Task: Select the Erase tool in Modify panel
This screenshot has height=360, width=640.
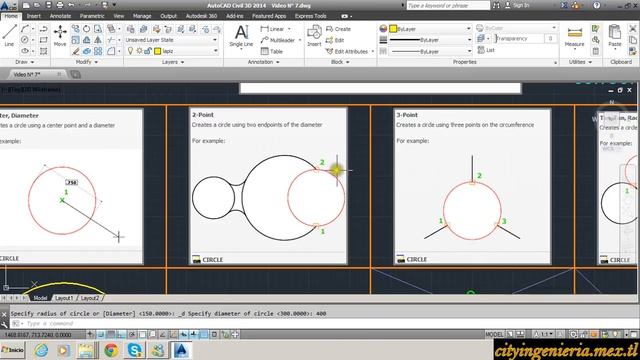Action: tap(76, 51)
